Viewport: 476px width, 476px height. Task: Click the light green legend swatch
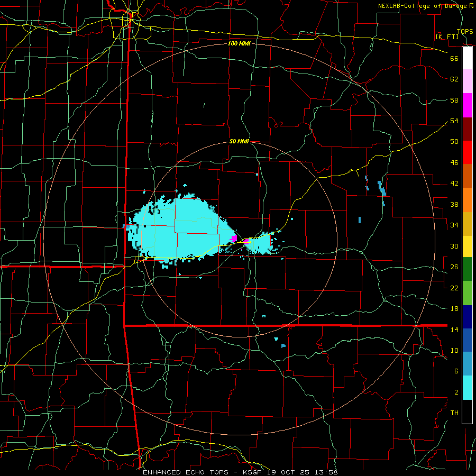(467, 293)
